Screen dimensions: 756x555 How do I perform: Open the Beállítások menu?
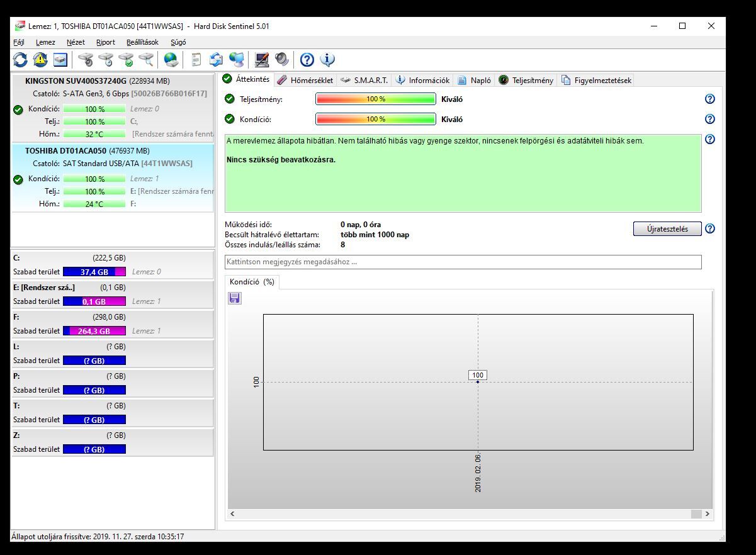point(142,42)
